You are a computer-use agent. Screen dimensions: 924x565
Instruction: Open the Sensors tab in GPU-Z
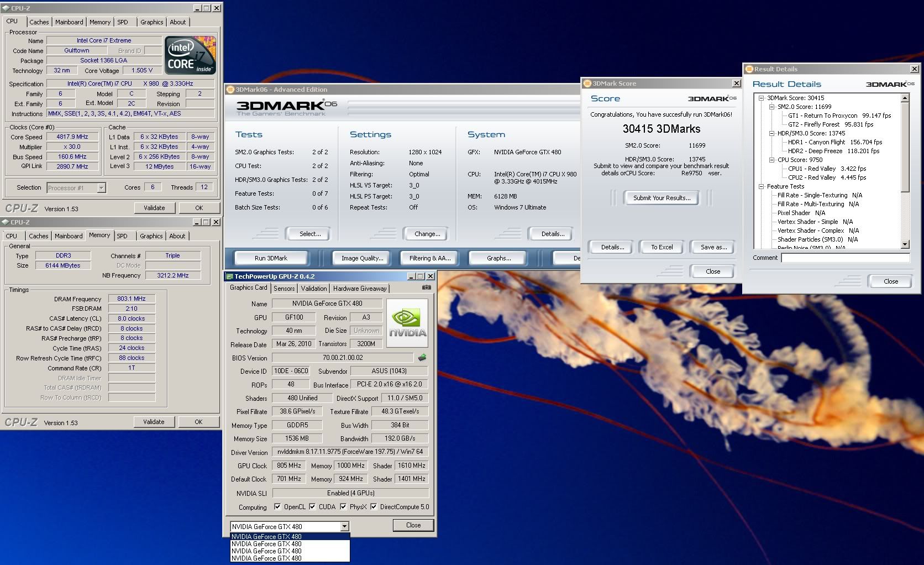(284, 289)
